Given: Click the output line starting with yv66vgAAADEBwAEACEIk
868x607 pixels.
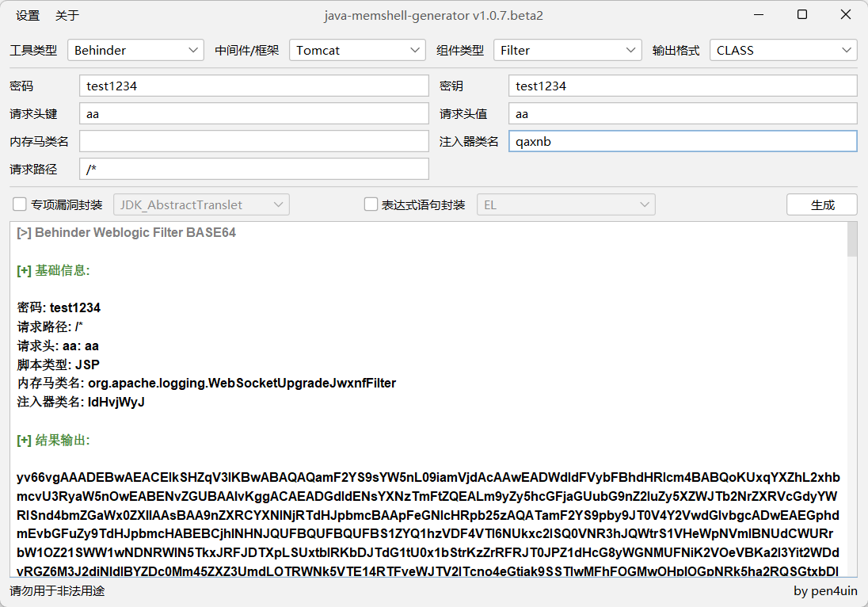Looking at the screenshot, I should [x=428, y=477].
